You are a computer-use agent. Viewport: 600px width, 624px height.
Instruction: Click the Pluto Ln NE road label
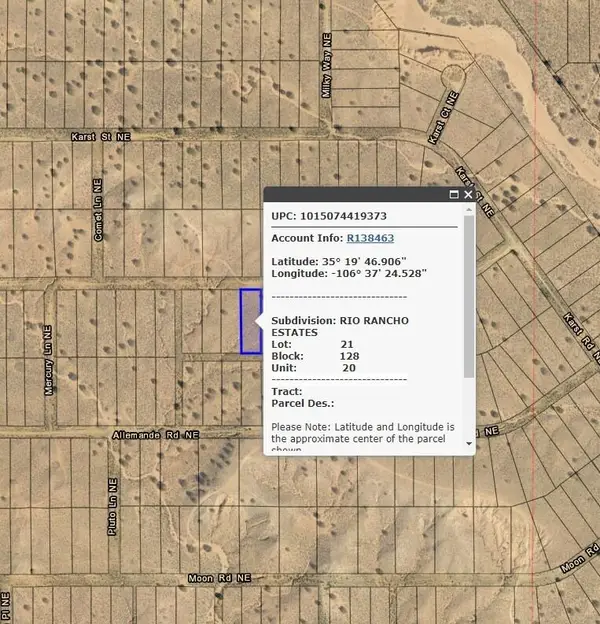click(x=113, y=506)
